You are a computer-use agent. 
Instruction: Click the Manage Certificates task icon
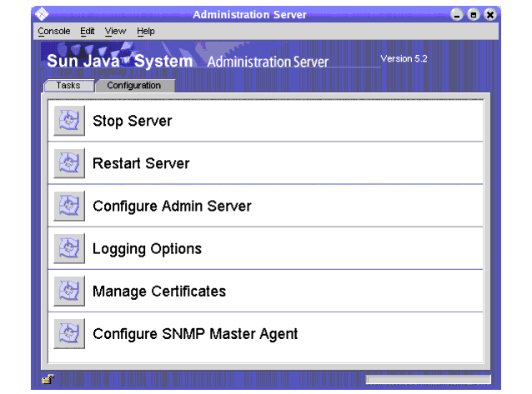pos(69,291)
